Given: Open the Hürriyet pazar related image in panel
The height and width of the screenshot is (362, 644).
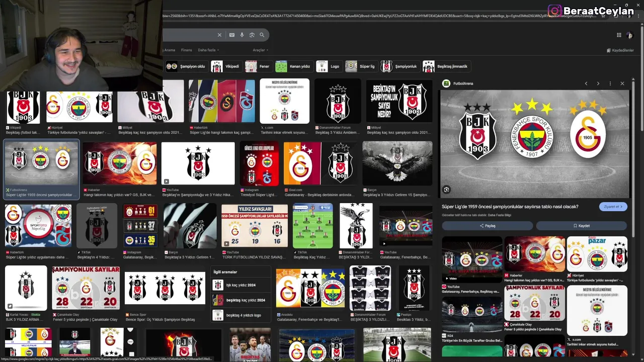Looking at the screenshot, I should [x=597, y=254].
